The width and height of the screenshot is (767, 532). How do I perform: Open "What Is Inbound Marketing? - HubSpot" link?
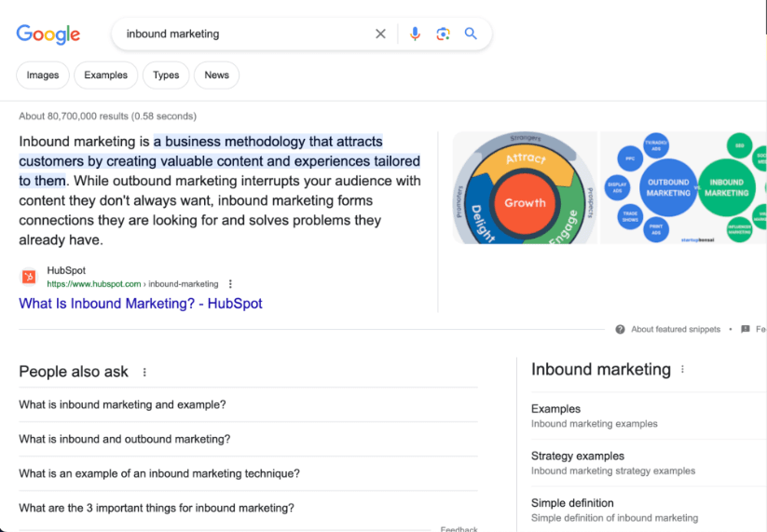point(141,304)
